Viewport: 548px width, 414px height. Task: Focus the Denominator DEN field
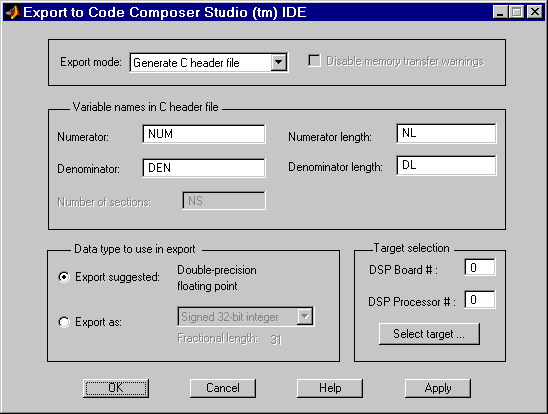(204, 168)
